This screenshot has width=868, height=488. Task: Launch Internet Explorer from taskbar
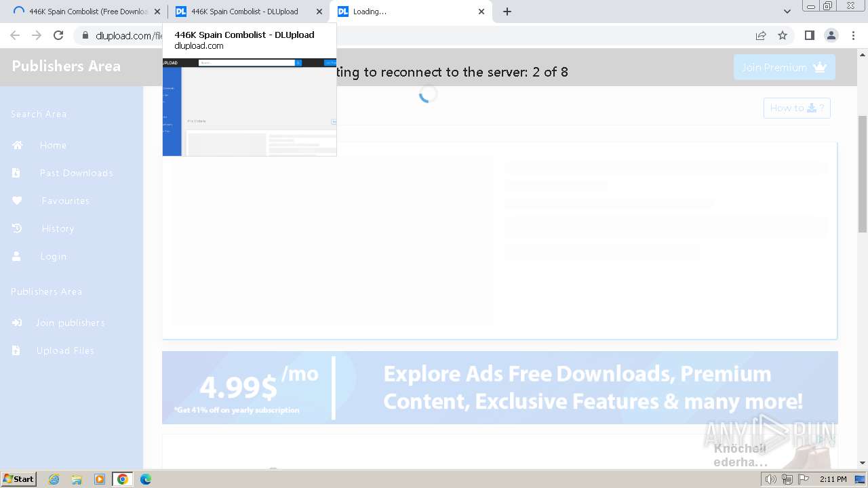coord(54,479)
